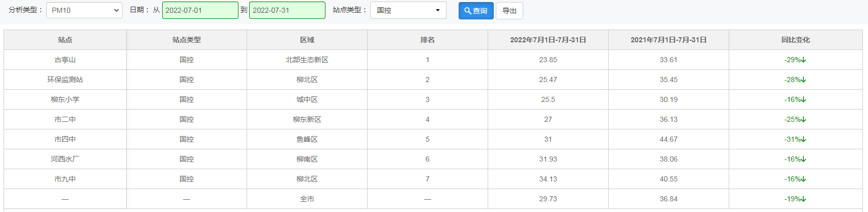Expand the 国控 station type dropdown
The width and height of the screenshot is (868, 212).
tap(408, 10)
